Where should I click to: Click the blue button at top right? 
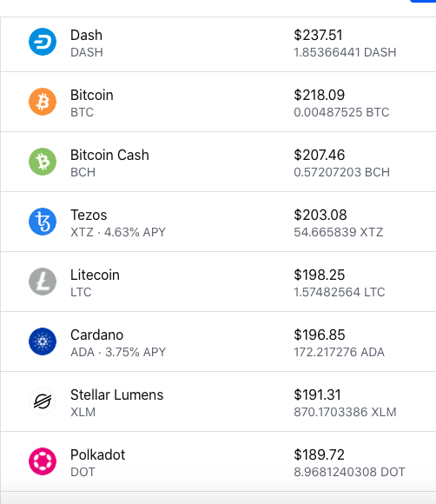coord(423,1)
